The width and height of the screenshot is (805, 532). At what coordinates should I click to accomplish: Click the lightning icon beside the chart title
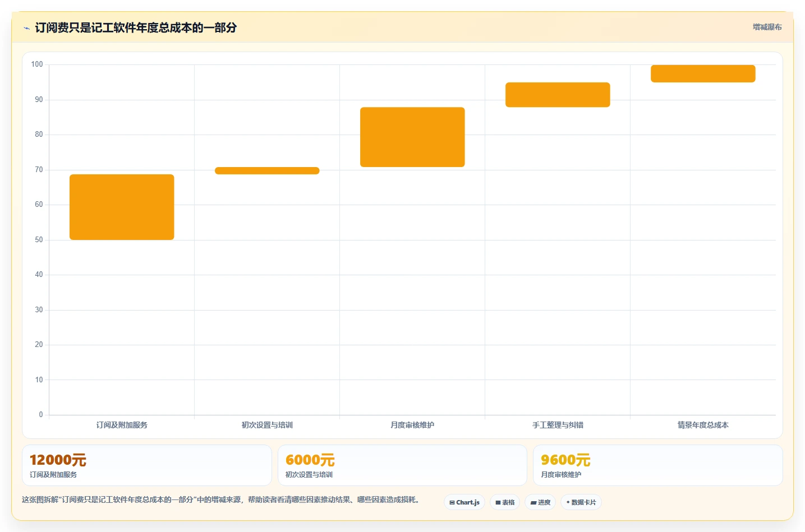point(26,28)
